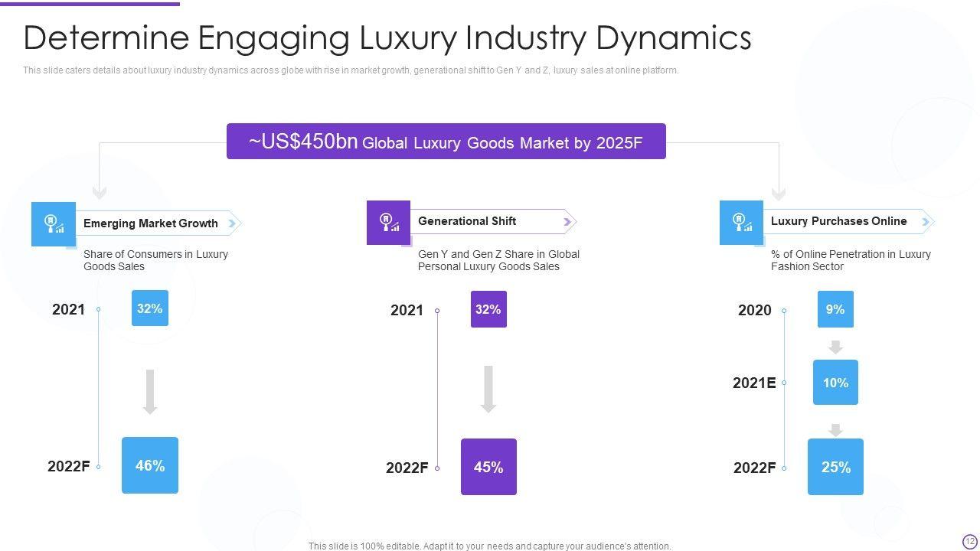Click the purple Generational Shift icon
The image size is (980, 551).
(388, 223)
